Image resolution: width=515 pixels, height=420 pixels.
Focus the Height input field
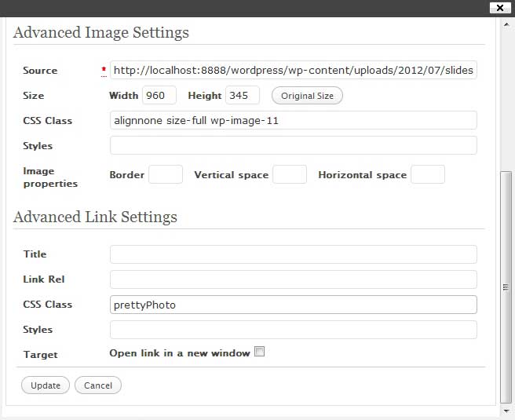(x=242, y=96)
